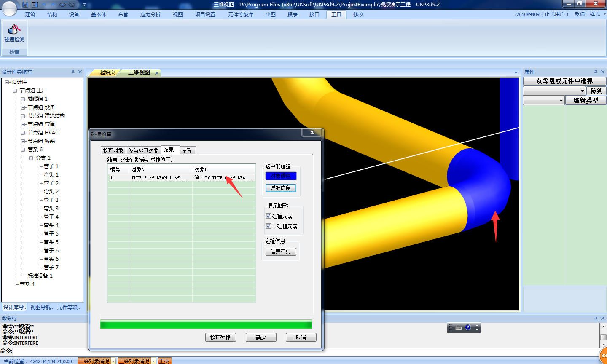Click the 详细信息 button
607x364 pixels.
281,188
